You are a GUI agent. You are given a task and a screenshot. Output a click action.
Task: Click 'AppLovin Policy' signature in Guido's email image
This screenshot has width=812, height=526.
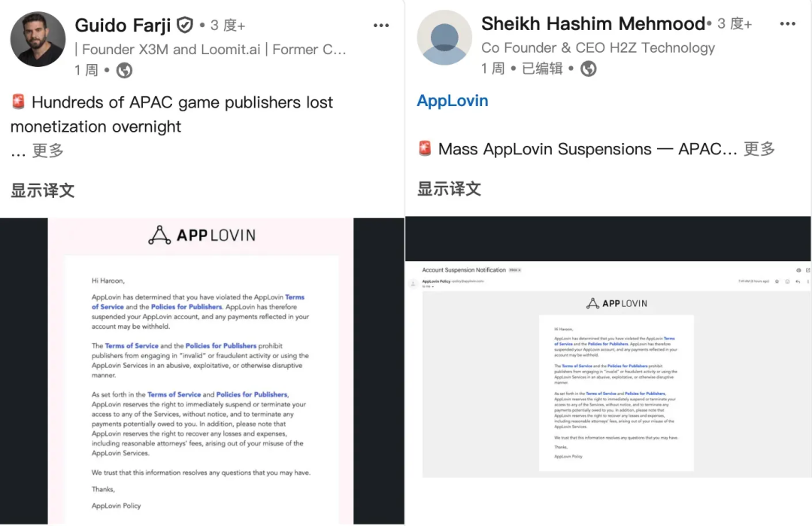point(116,506)
